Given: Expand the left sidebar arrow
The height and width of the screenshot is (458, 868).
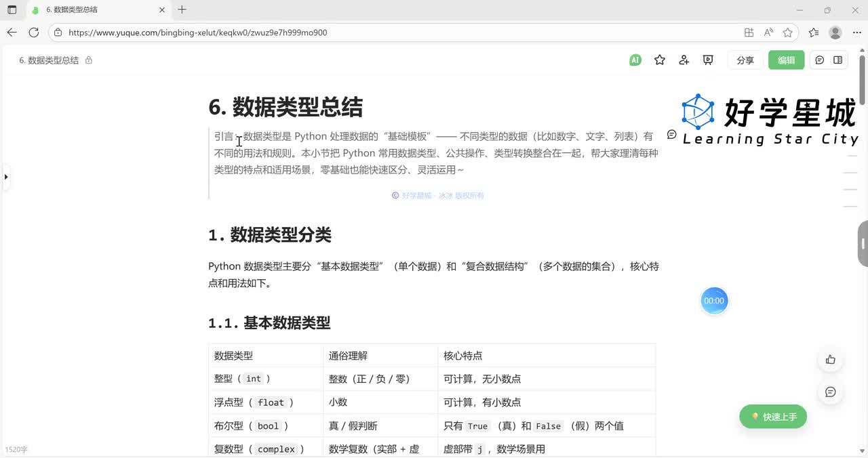Looking at the screenshot, I should [x=6, y=177].
